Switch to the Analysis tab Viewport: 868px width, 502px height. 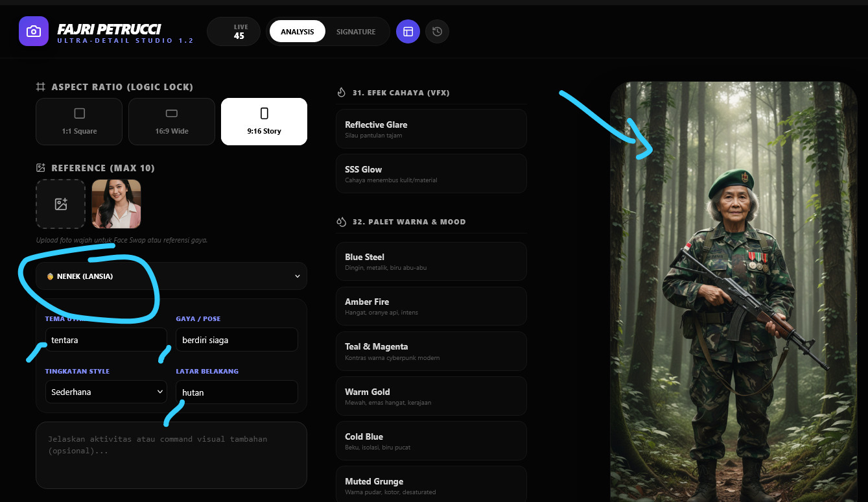click(x=298, y=31)
